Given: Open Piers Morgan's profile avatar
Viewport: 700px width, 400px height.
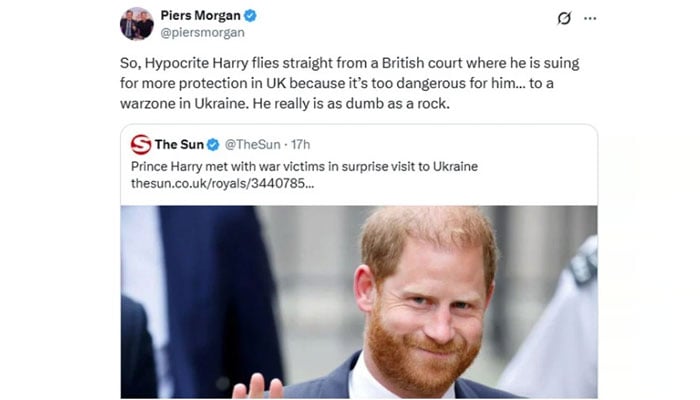Looking at the screenshot, I should 137,23.
